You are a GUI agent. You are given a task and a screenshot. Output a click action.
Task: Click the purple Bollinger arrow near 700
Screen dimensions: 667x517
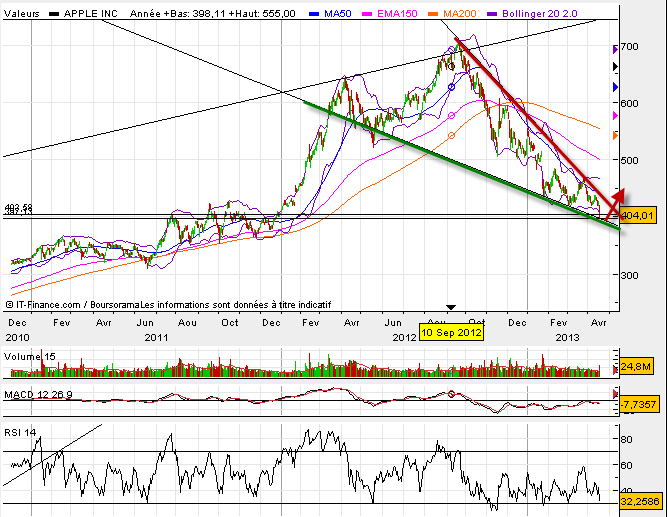click(615, 48)
